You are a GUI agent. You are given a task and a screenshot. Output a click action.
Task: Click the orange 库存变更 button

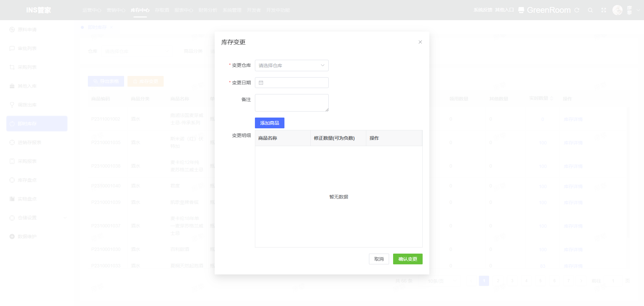pos(146,81)
